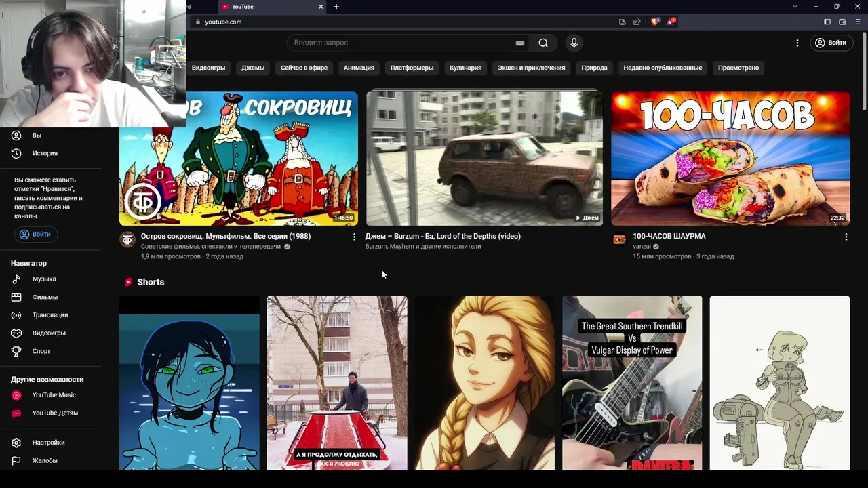Click the Фильмы sidebar icon

point(16,297)
